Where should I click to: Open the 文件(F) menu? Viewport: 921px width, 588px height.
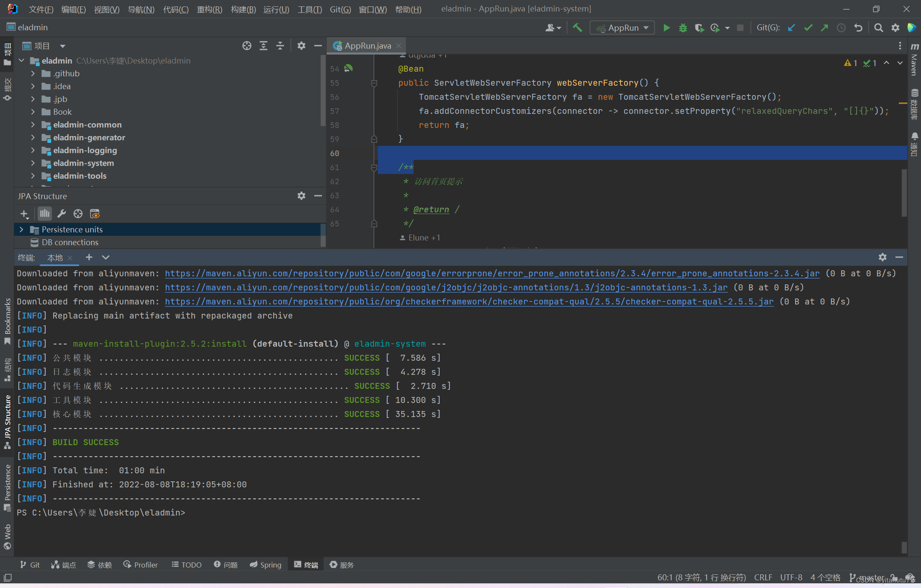coord(41,9)
